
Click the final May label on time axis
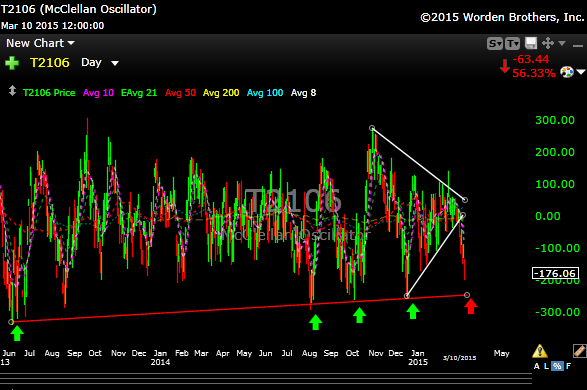(x=501, y=353)
